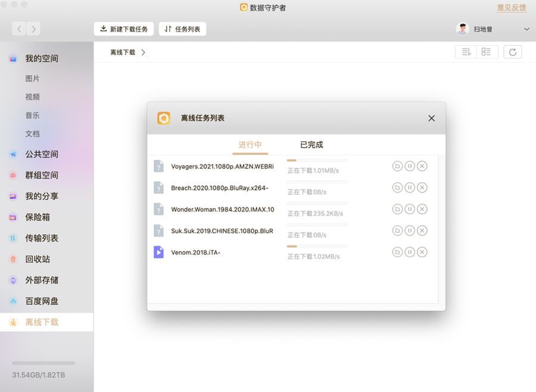Screen dimensions: 536x392
Task: Pause the Venom.2018.iTA download
Action: pos(410,252)
